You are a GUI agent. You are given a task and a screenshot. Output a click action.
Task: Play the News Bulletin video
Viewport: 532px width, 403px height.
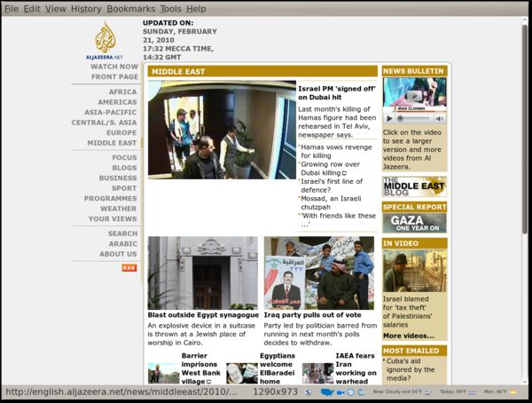coord(389,118)
